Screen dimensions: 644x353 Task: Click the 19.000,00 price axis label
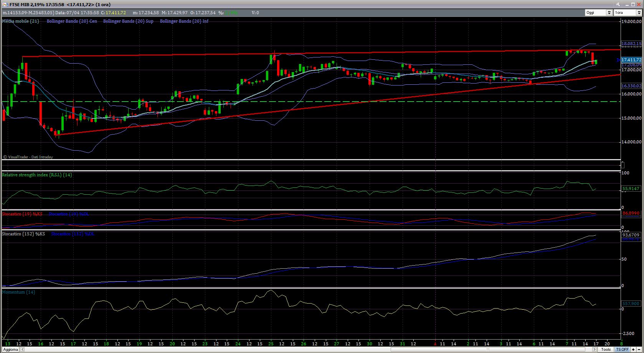click(x=632, y=21)
